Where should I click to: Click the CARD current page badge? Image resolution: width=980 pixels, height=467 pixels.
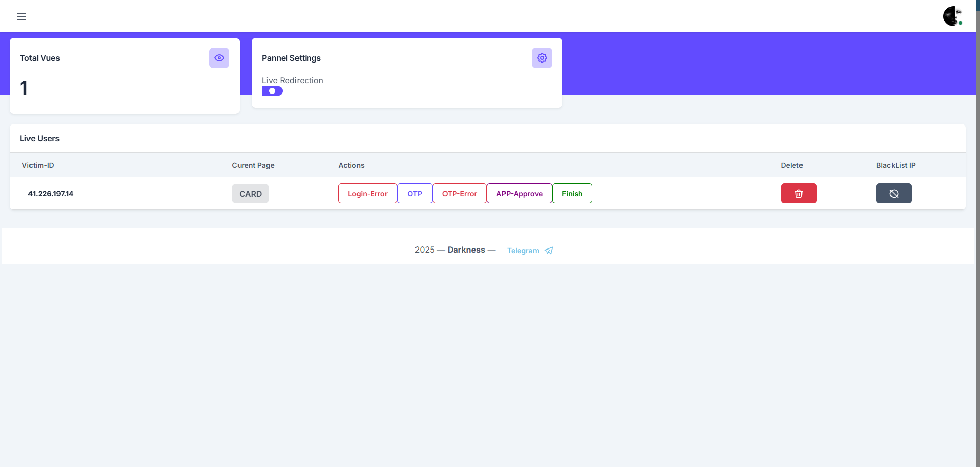click(x=250, y=194)
